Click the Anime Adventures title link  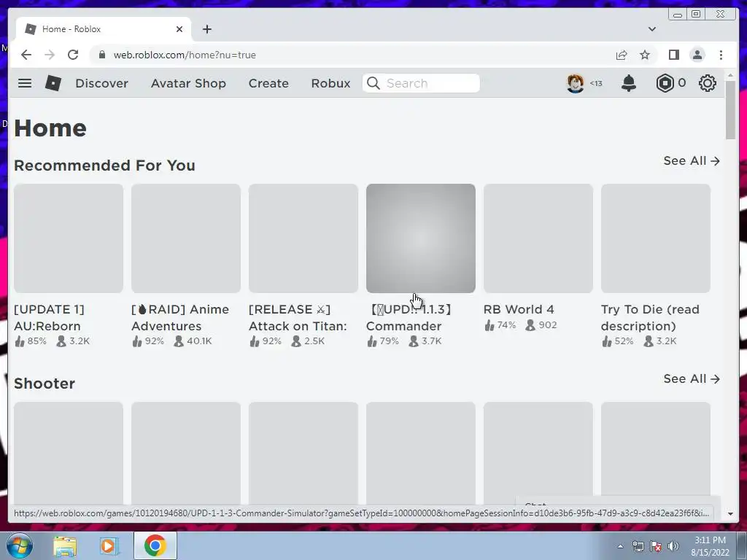point(180,318)
